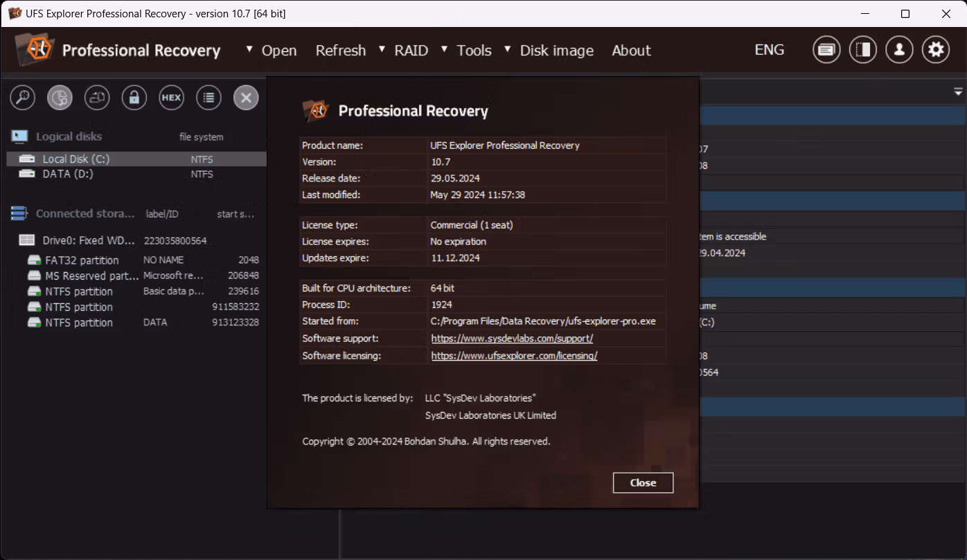Open the ufsexplorer.com licensing link
The height and width of the screenshot is (560, 967).
pos(514,356)
